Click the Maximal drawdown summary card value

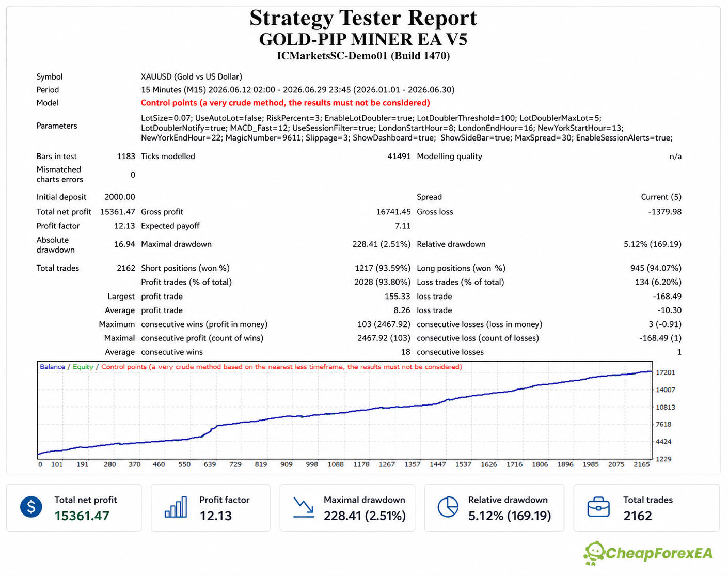point(365,516)
